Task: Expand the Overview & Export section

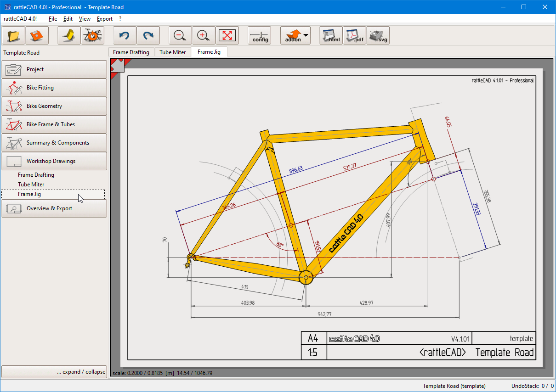Action: [x=54, y=208]
